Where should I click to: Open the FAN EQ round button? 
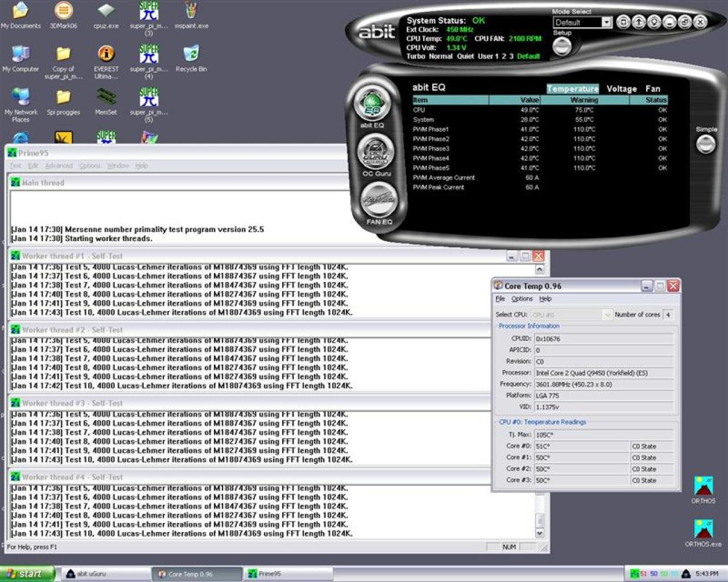pyautogui.click(x=378, y=200)
